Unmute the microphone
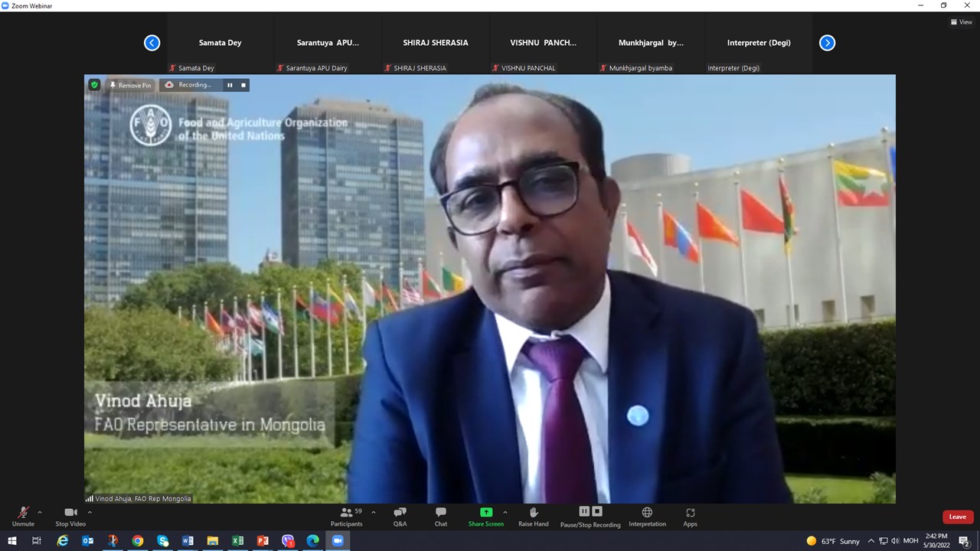Screen dimensions: 980x551 (x=23, y=517)
